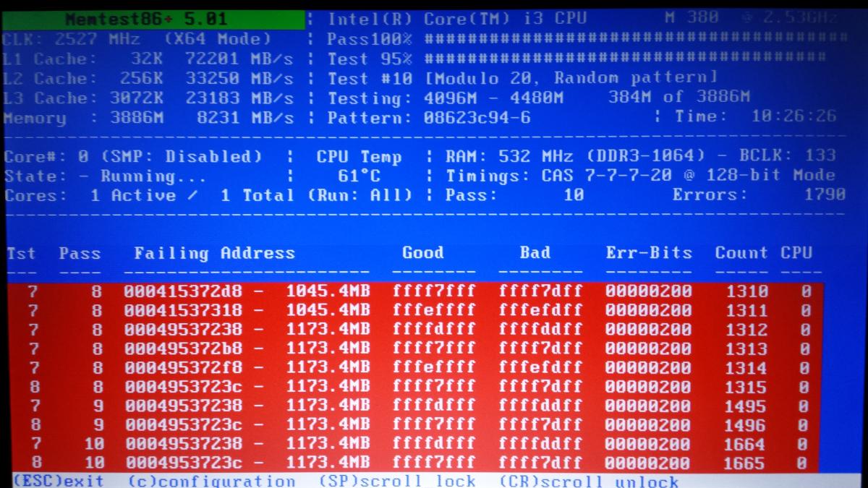Click failing address 000495372f8

point(183,367)
